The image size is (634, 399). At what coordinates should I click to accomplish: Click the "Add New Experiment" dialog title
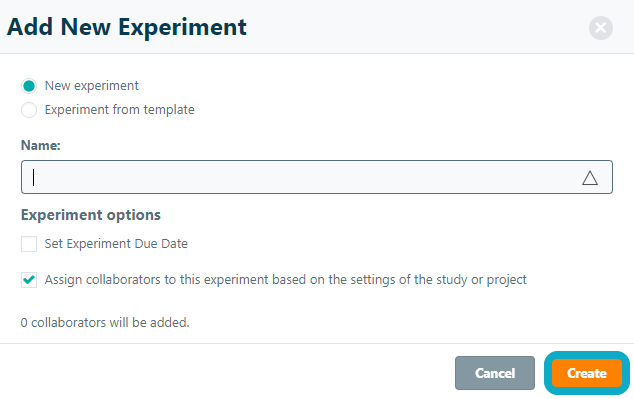click(127, 27)
